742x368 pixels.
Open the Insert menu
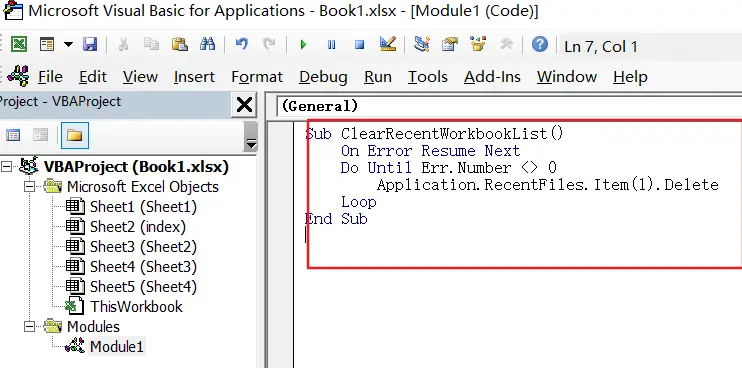[x=194, y=77]
